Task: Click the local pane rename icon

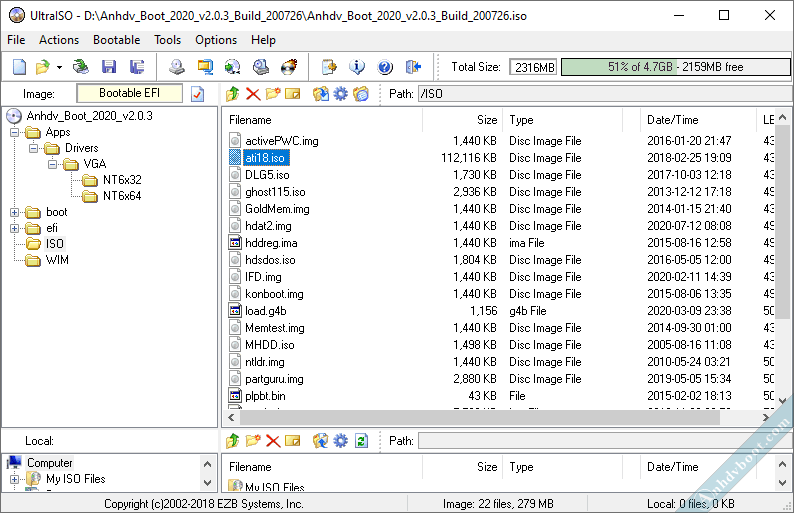Action: pos(293,441)
